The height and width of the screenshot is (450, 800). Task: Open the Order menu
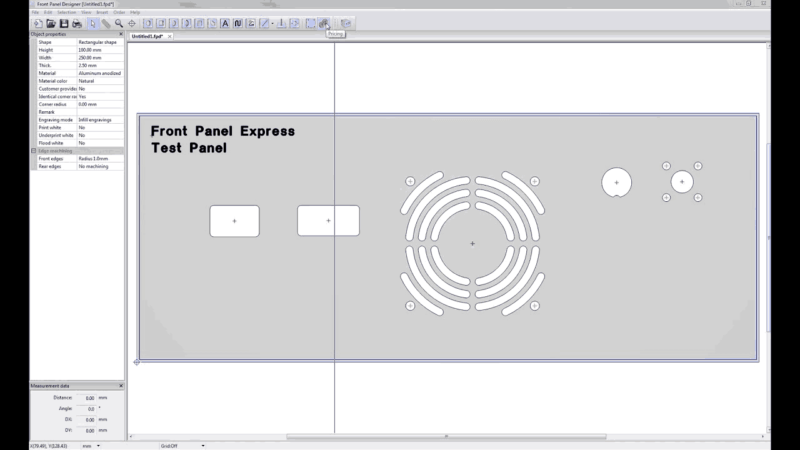click(119, 12)
